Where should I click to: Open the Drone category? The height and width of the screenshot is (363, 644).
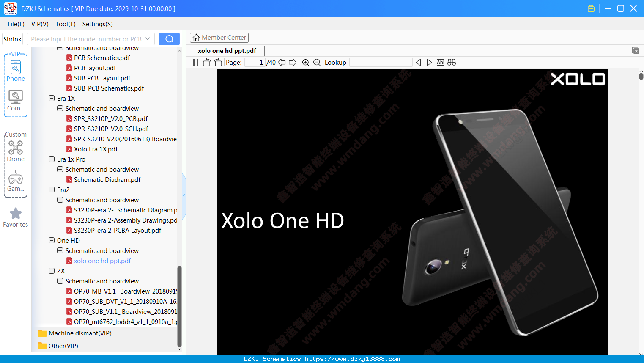point(16,151)
